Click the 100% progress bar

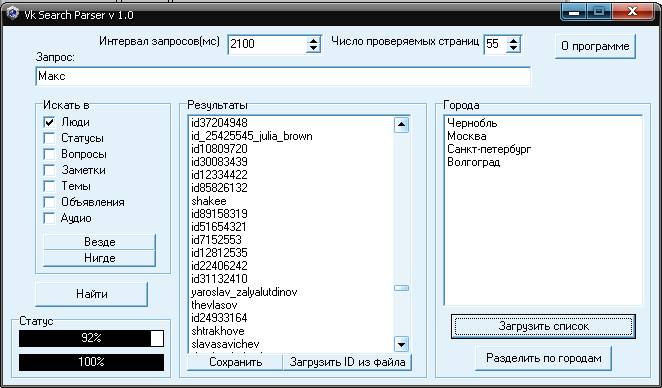(x=91, y=362)
